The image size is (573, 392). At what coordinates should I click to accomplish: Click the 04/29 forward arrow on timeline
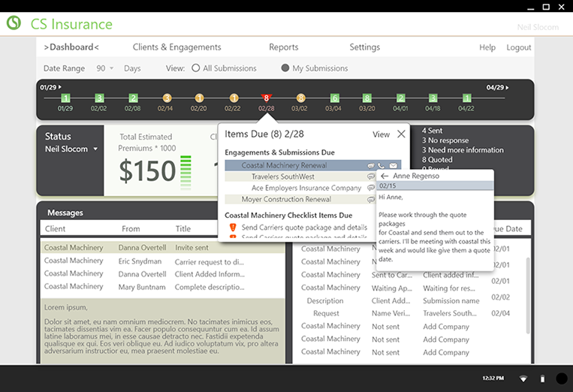pos(508,88)
